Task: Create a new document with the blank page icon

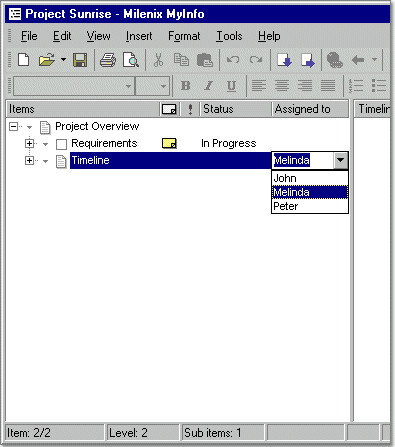Action: click(x=23, y=60)
